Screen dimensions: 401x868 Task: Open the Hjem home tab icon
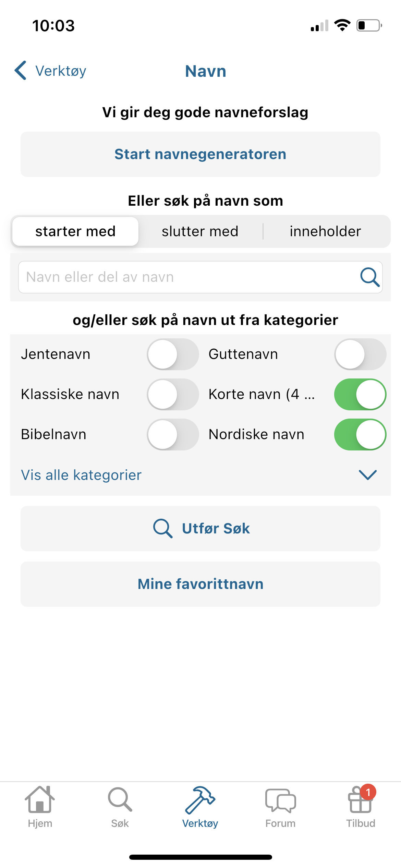click(x=40, y=799)
